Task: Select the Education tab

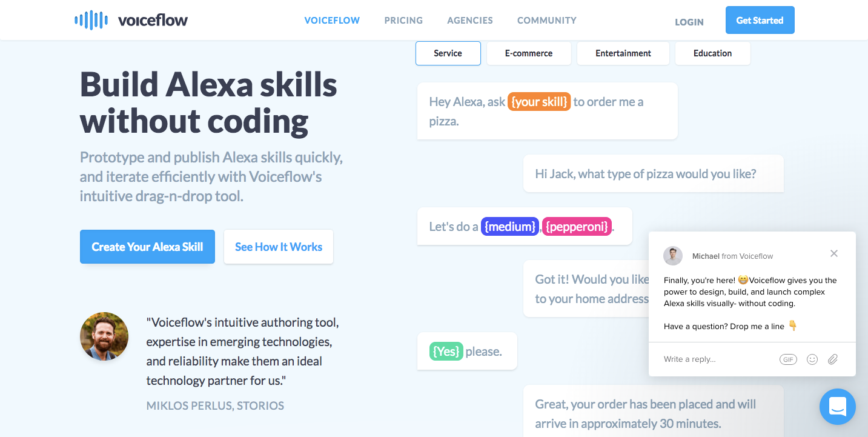Action: [x=712, y=53]
